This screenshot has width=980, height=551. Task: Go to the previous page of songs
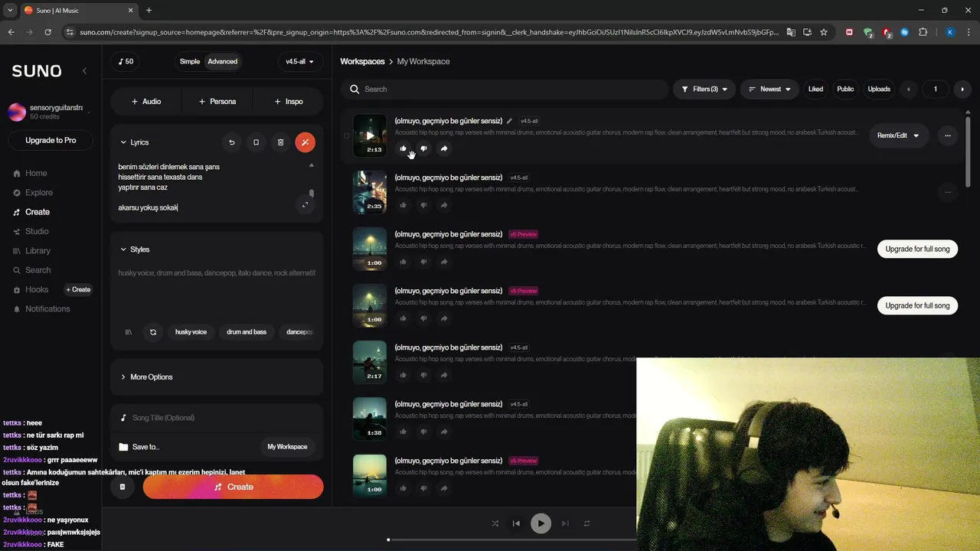[x=909, y=89]
